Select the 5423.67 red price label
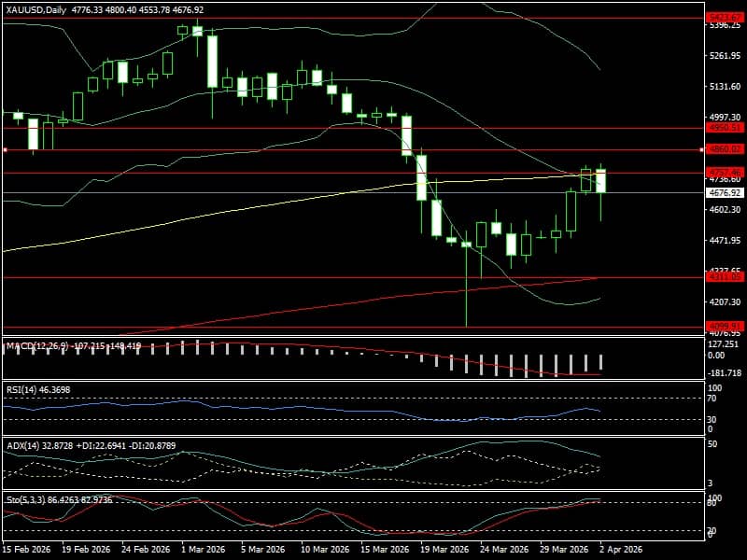747x560 pixels. [724, 18]
